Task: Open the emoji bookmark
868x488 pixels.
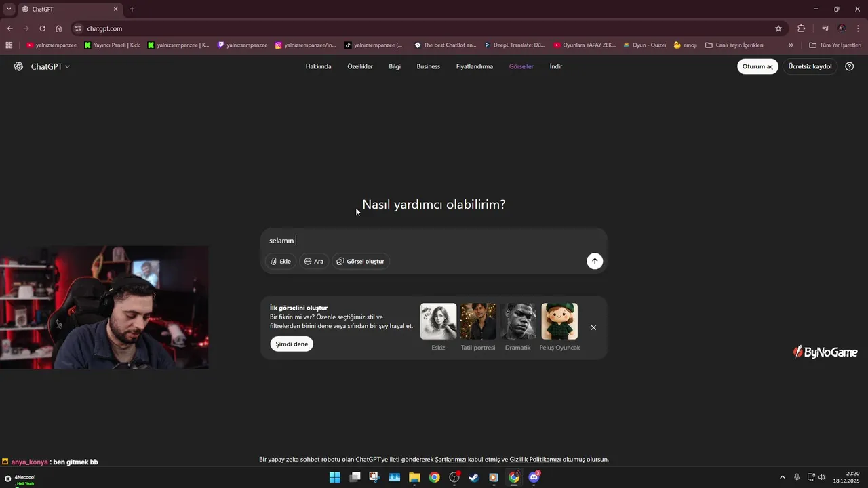Action: click(686, 45)
